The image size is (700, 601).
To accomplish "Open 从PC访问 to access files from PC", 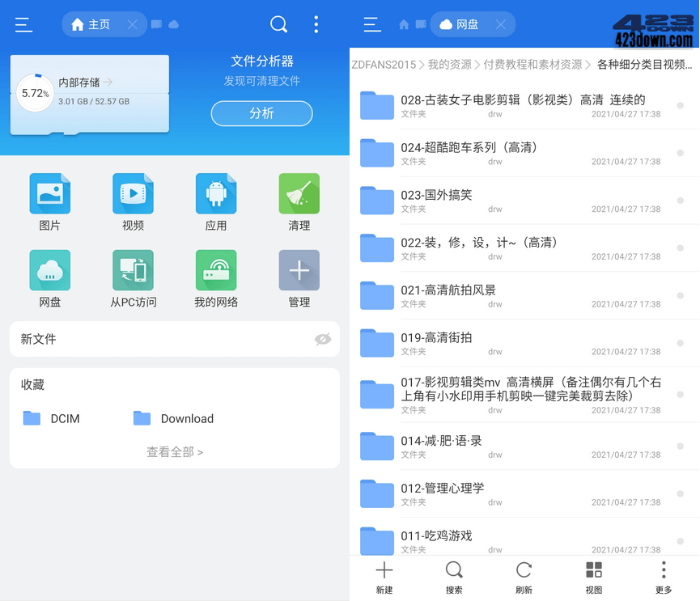I will pos(132,270).
